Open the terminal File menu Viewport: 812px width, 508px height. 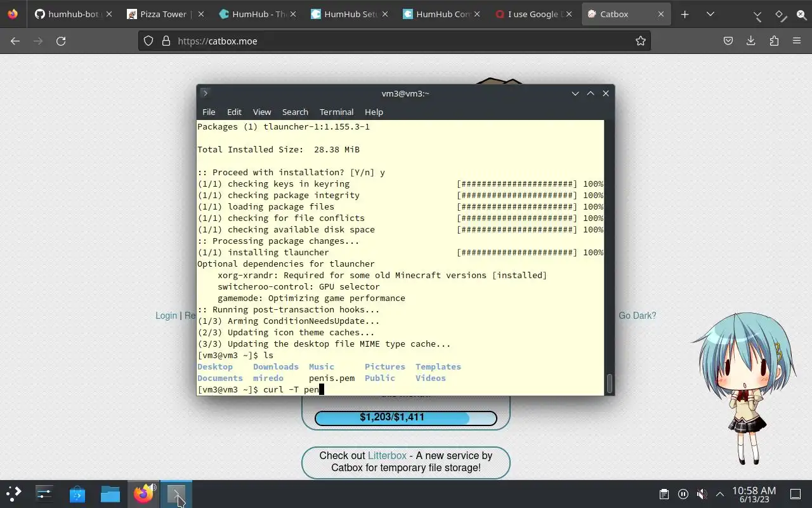[x=209, y=112]
